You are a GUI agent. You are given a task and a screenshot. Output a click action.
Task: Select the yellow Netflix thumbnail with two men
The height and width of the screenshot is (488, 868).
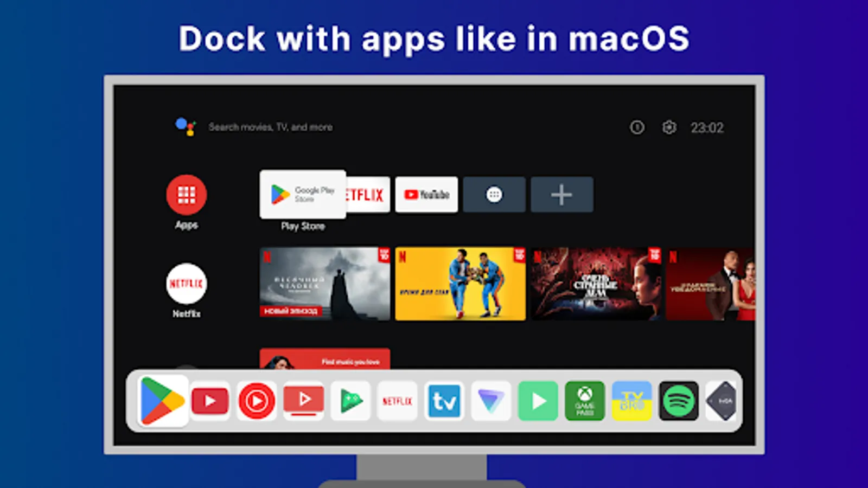pyautogui.click(x=461, y=284)
